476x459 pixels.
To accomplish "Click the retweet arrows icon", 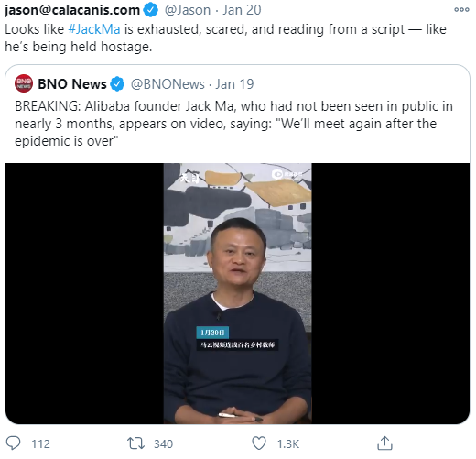I will tap(135, 443).
